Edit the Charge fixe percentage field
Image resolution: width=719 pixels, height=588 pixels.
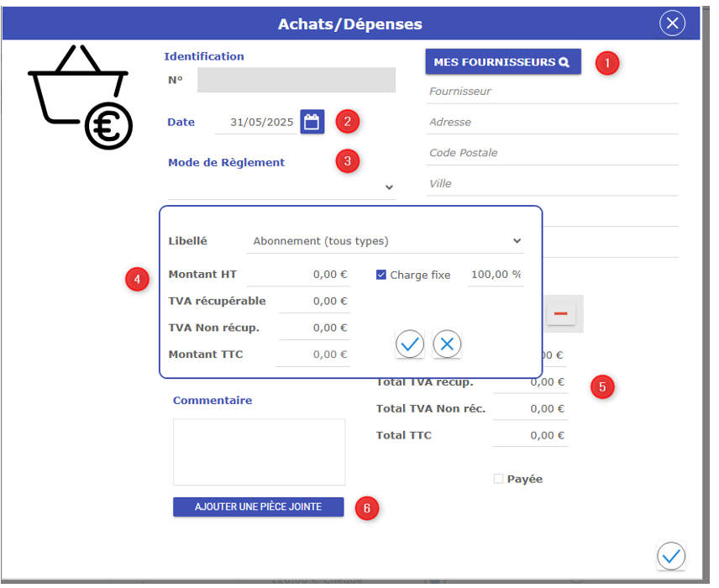click(x=496, y=275)
